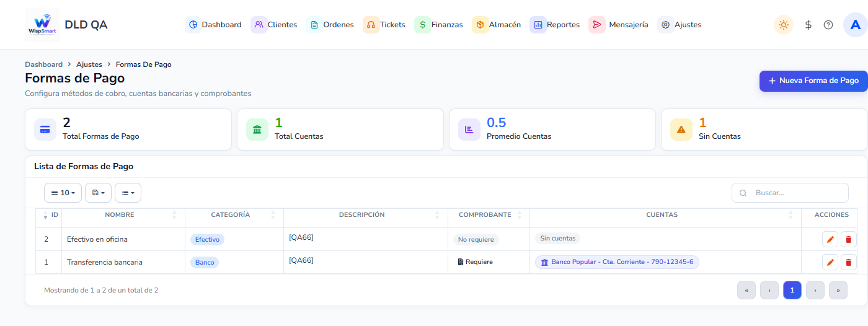Click the dollar sign icon in header

(808, 25)
